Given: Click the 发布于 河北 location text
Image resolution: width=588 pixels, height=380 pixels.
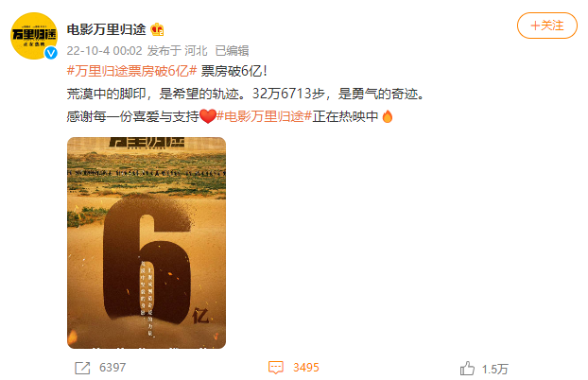Looking at the screenshot, I should click(178, 51).
